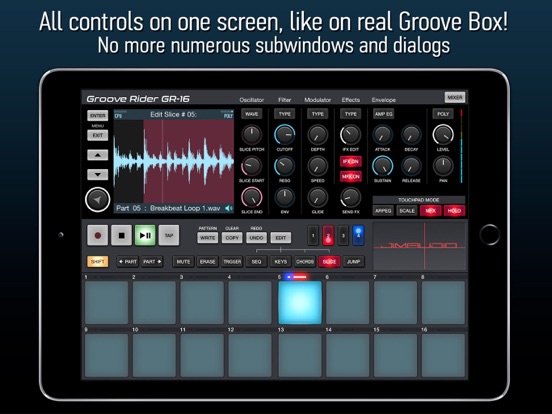
Task: Click the UNDO button
Action: point(256,238)
